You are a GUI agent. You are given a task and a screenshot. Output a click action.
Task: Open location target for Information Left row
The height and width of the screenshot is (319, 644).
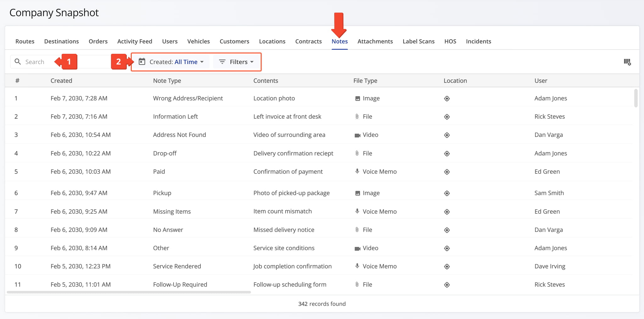click(x=447, y=117)
